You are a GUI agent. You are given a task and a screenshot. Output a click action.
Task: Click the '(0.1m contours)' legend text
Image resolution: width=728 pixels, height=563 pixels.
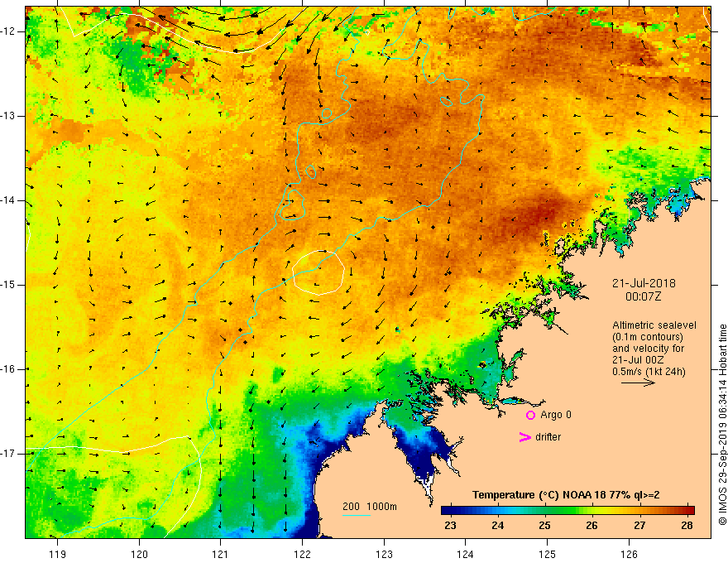[x=648, y=337]
